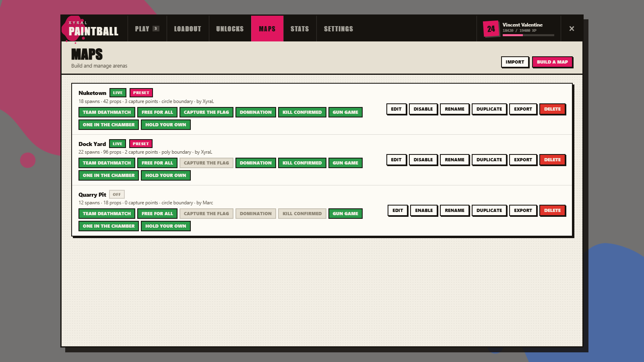Viewport: 644px width, 362px height.
Task: Enable Kill Confirmed for Quarry Pit
Action: pos(302,214)
